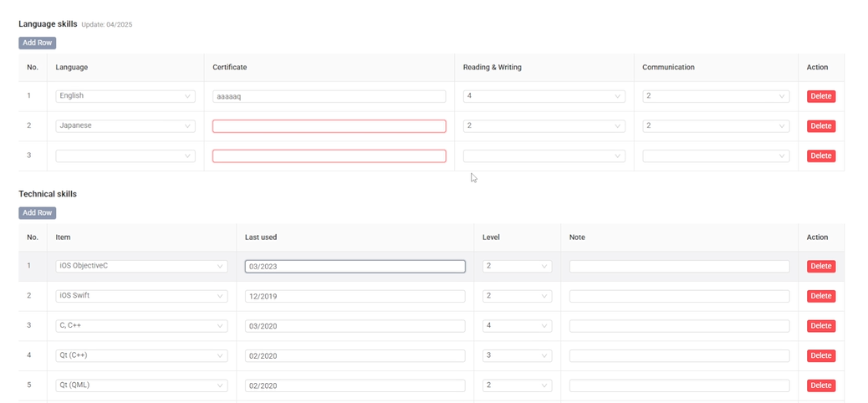Expand empty Language dropdown in row 3
This screenshot has width=868, height=403.
coord(125,156)
